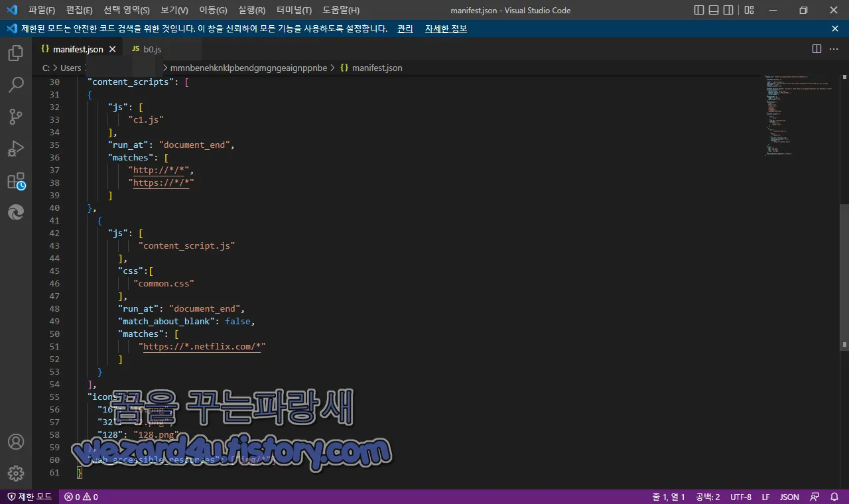Toggle the primary sidebar visibility
The height and width of the screenshot is (504, 849).
click(698, 10)
